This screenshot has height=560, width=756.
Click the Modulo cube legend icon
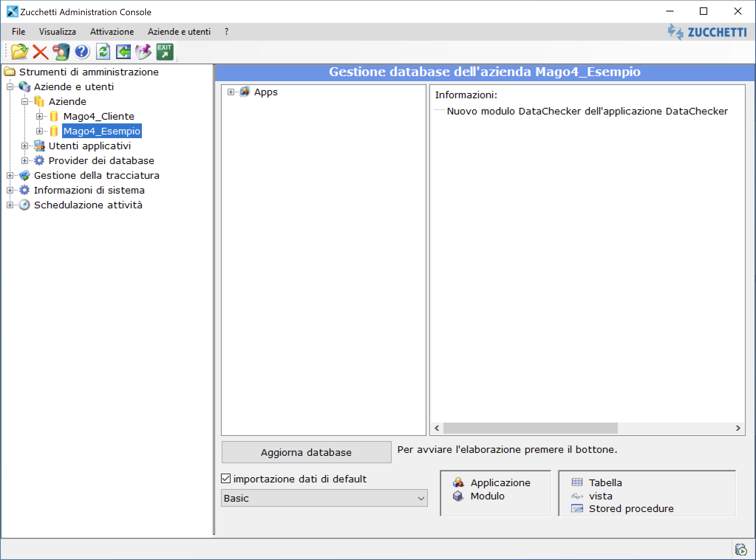coord(458,496)
